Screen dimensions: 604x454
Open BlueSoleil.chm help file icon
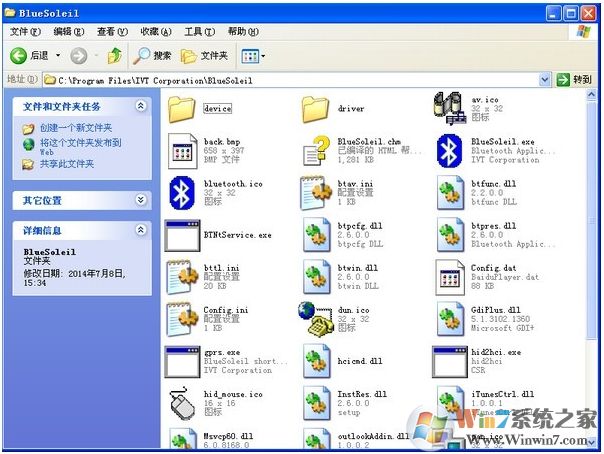(316, 151)
